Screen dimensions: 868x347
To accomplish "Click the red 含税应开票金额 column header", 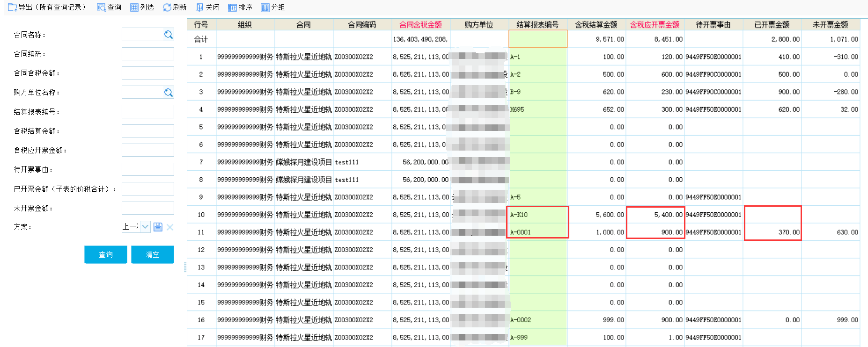I will tap(655, 25).
